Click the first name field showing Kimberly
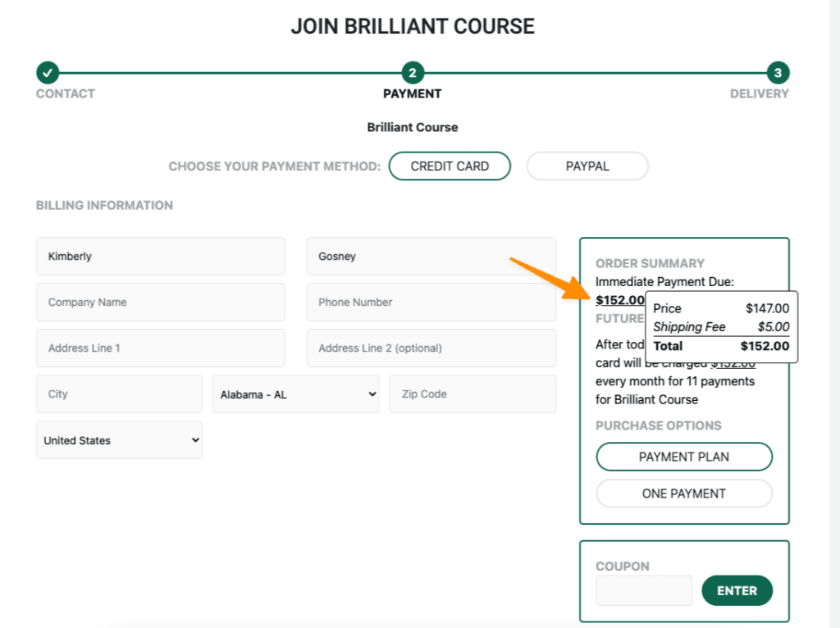Screen dimensions: 840x628 (x=160, y=256)
